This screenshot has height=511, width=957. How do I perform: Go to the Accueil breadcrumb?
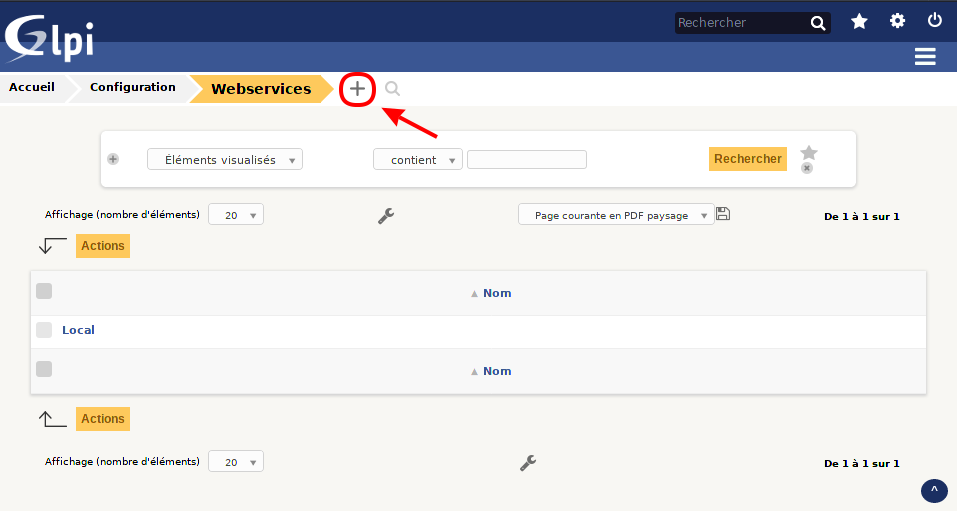coord(32,87)
